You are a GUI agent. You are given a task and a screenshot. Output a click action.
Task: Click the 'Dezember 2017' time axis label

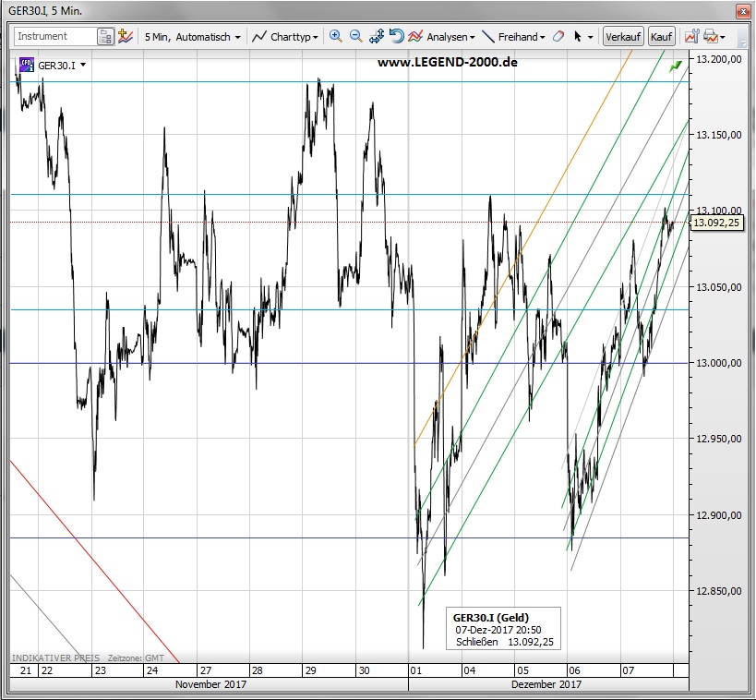coord(546,684)
